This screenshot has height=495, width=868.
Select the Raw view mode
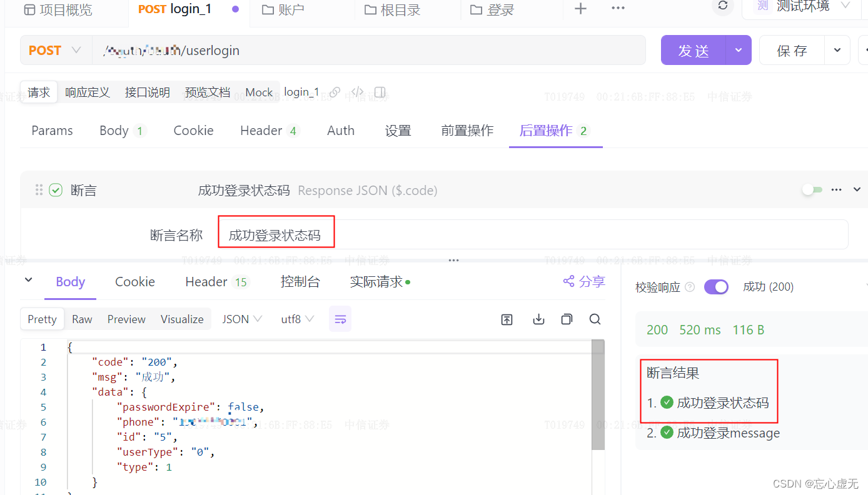click(x=82, y=319)
